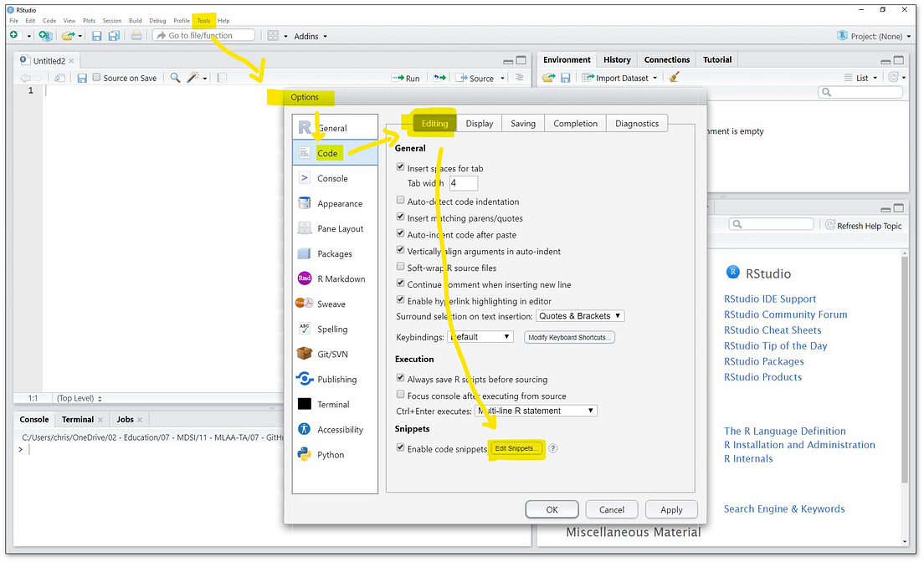Click the snippets help question mark icon
Image resolution: width=924 pixels, height=562 pixels.
coord(552,448)
